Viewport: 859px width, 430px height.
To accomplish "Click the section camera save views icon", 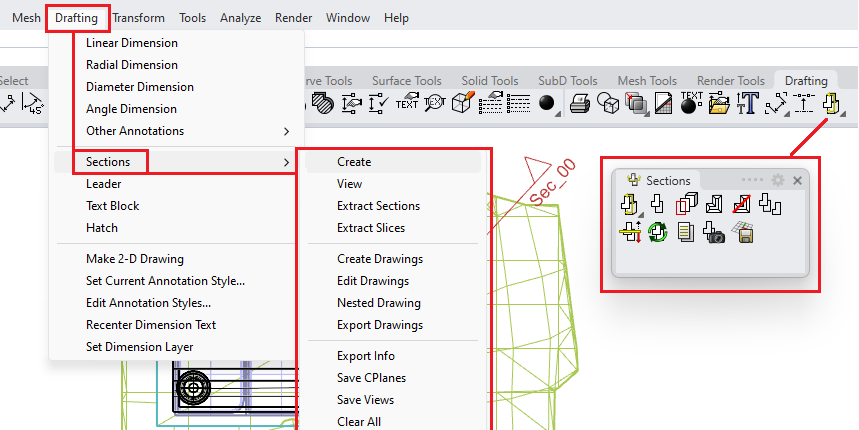I will tap(714, 234).
